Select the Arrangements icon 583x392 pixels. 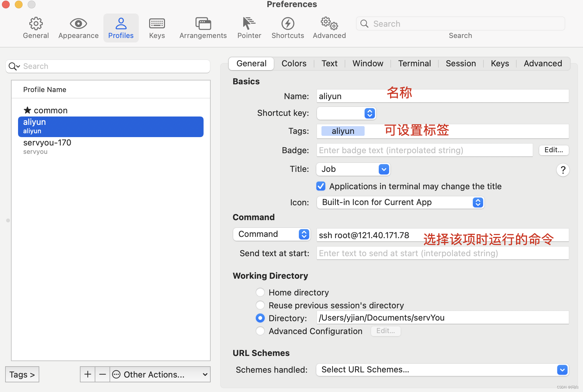[203, 28]
